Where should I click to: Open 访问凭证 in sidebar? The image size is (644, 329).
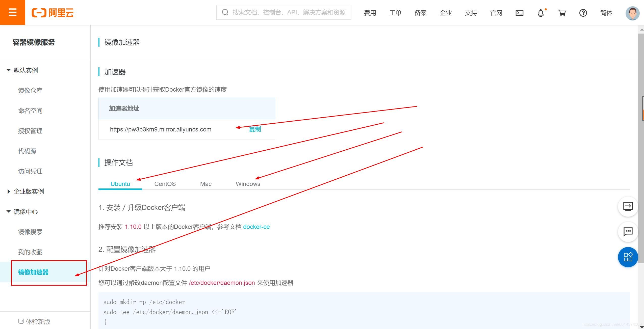[30, 171]
